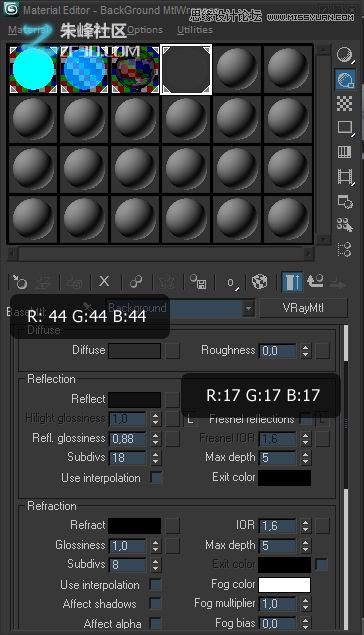The width and height of the screenshot is (364, 635).
Task: Click Go Forward to Sibling icon
Action: [x=338, y=283]
